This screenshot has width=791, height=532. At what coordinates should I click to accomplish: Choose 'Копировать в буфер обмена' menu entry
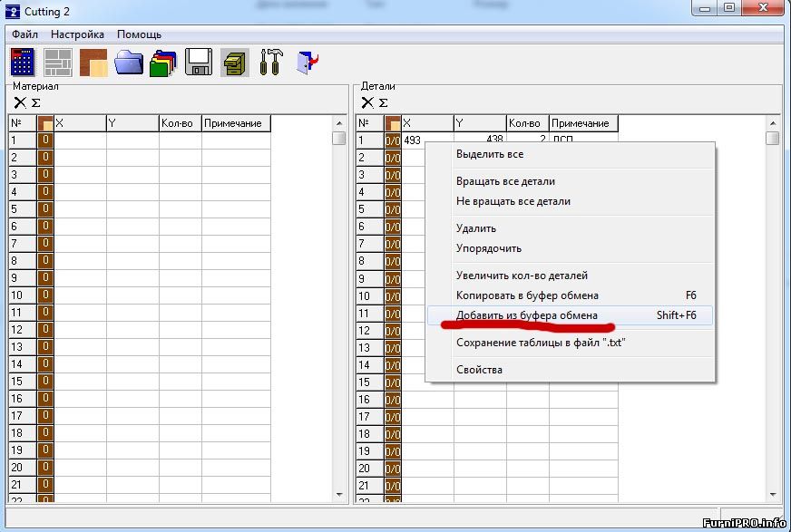526,295
